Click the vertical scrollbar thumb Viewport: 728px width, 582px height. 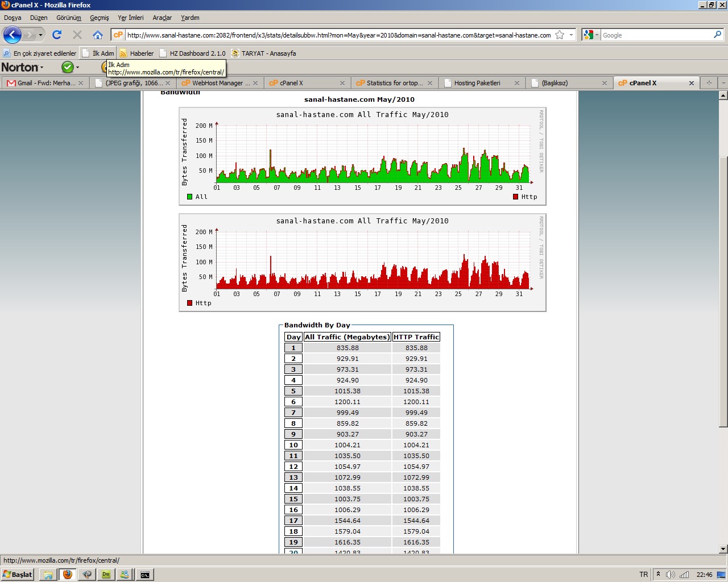(723, 291)
